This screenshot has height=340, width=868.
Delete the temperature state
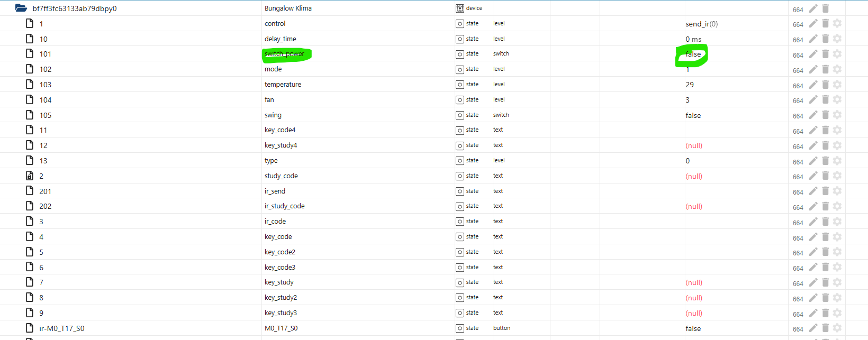point(825,85)
